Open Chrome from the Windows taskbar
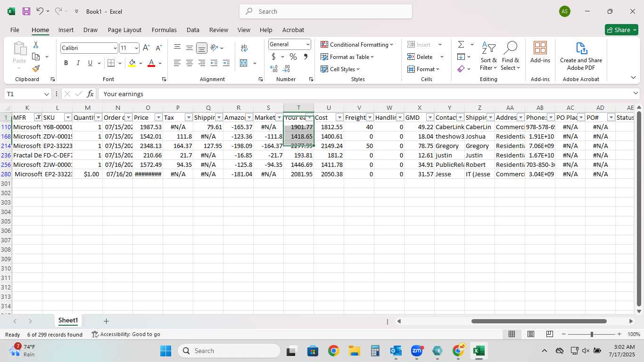644x362 pixels. pyautogui.click(x=334, y=351)
